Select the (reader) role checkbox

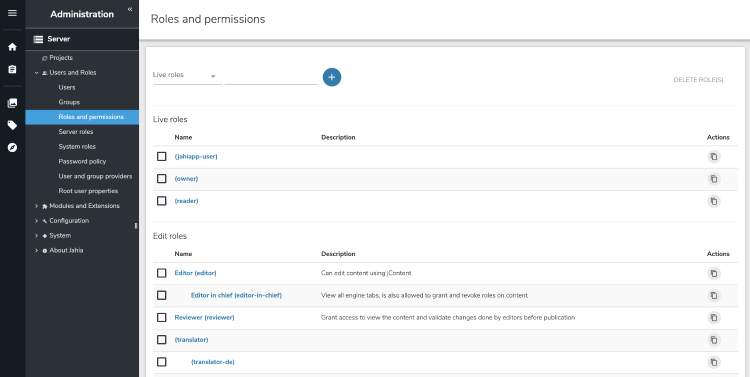click(x=162, y=201)
